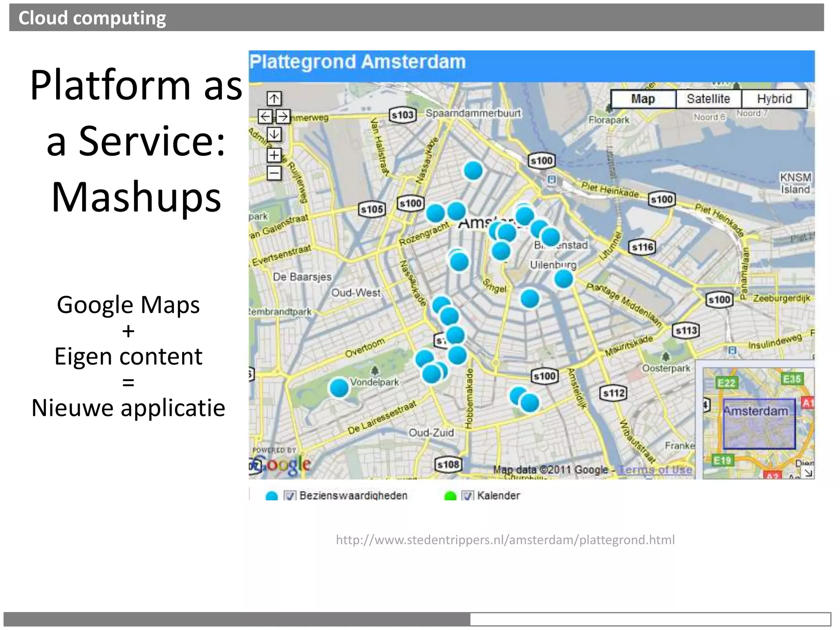Click the green Kalender legend dot

pyautogui.click(x=450, y=496)
